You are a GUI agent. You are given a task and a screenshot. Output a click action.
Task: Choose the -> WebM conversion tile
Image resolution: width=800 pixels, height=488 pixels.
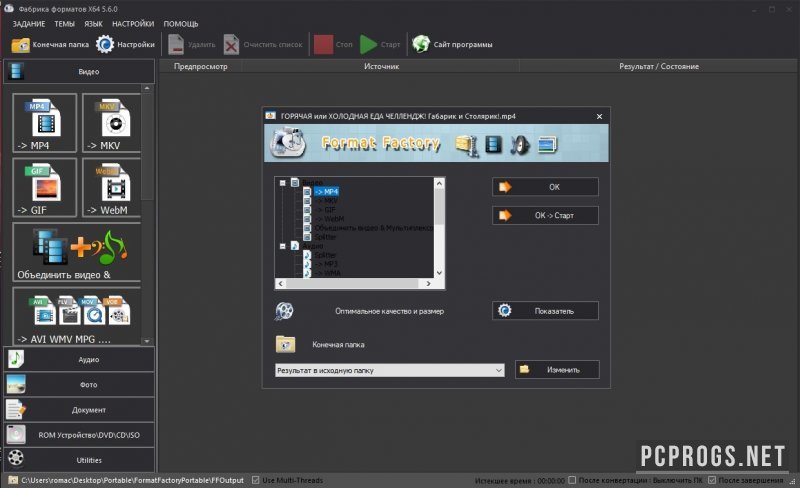[x=111, y=187]
